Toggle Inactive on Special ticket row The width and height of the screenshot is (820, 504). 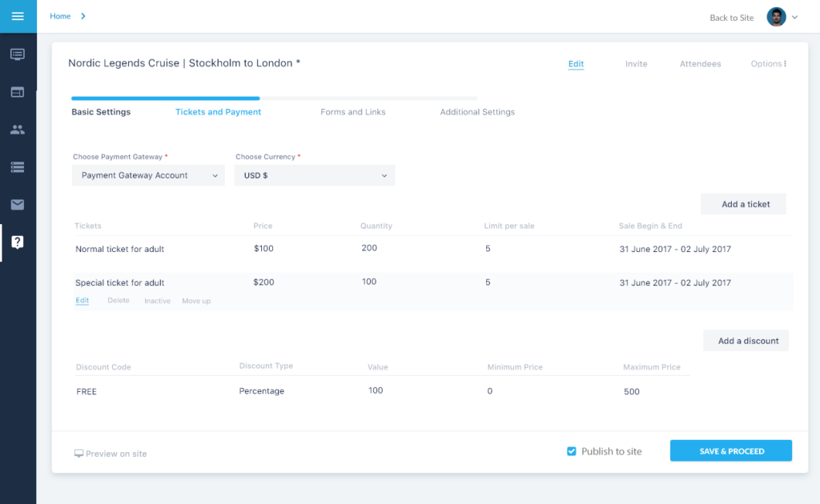(157, 301)
